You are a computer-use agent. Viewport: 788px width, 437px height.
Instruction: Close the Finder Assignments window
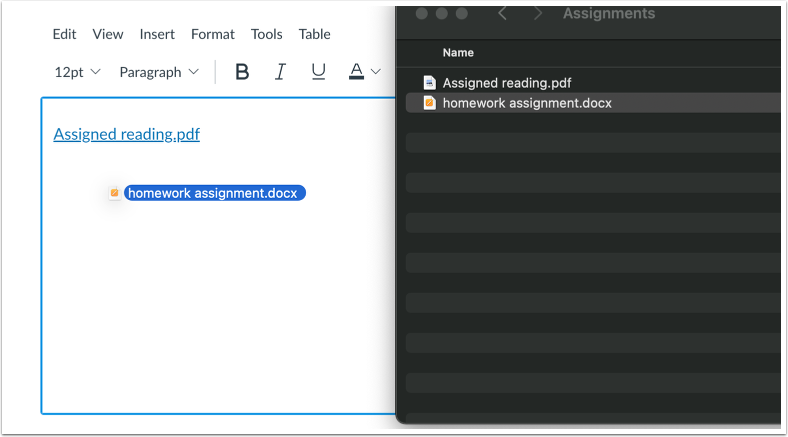(x=422, y=14)
